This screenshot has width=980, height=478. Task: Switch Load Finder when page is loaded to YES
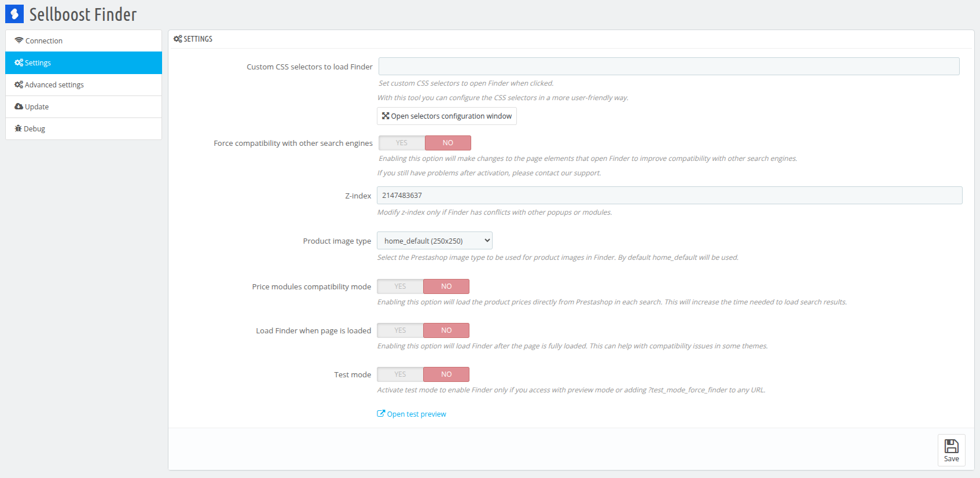coord(400,330)
